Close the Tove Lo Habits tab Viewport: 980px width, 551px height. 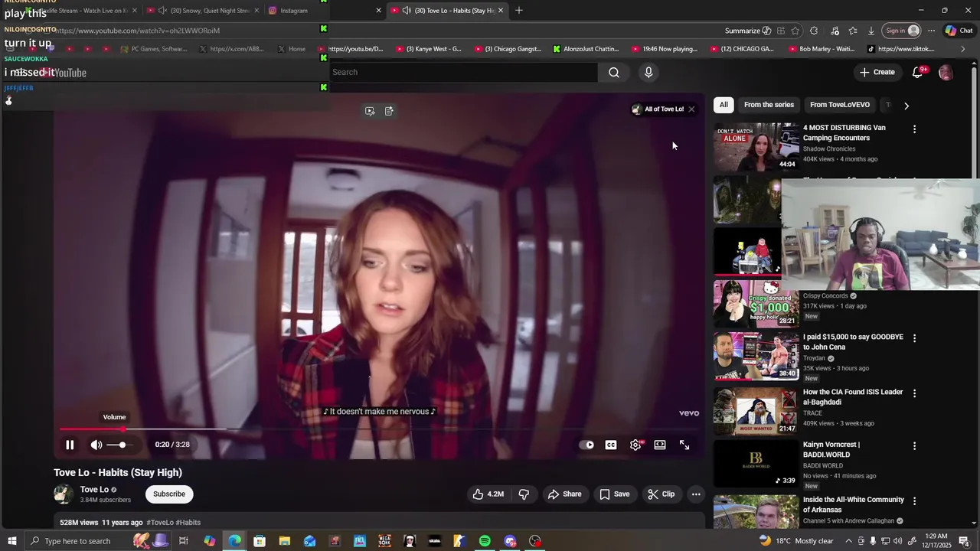pyautogui.click(x=501, y=11)
